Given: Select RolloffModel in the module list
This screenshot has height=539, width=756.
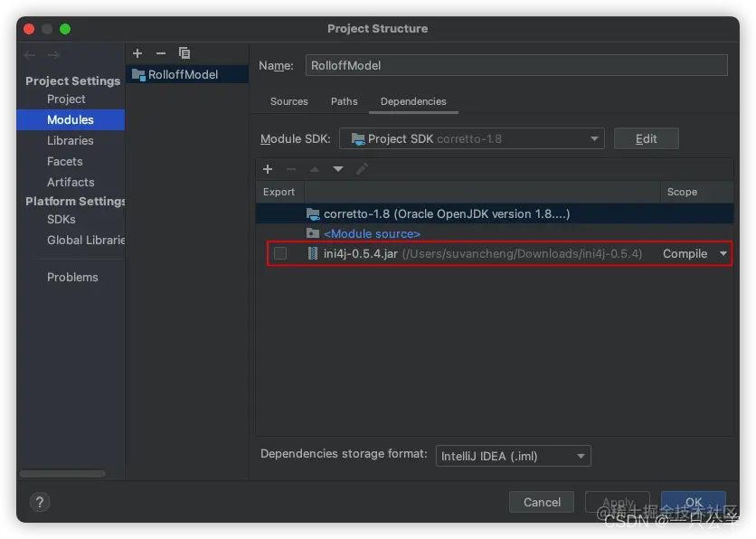Looking at the screenshot, I should pos(187,75).
